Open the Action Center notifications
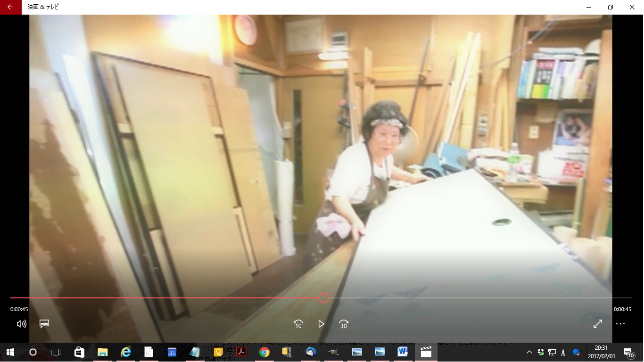This screenshot has height=362, width=644. point(627,352)
